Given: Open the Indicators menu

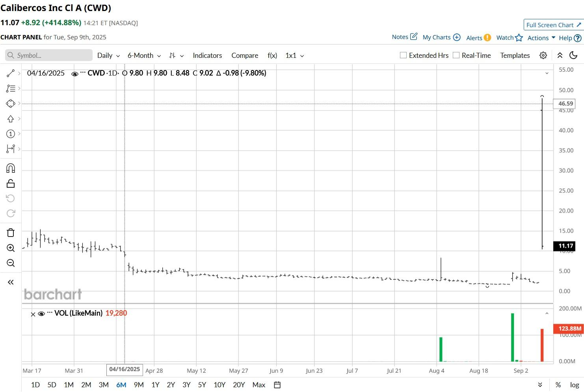Looking at the screenshot, I should (207, 55).
